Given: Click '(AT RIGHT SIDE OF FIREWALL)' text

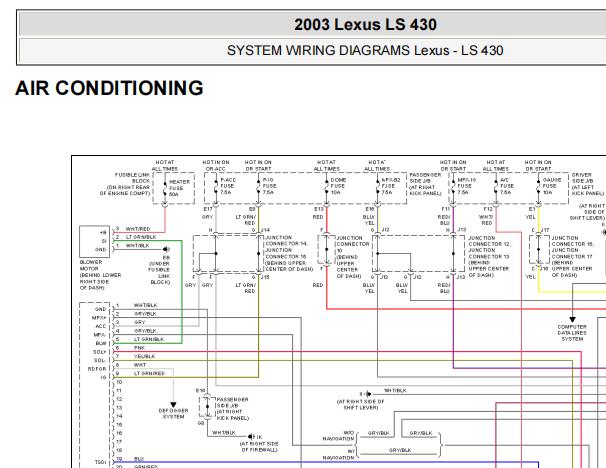Looking at the screenshot, I should pos(259,447).
